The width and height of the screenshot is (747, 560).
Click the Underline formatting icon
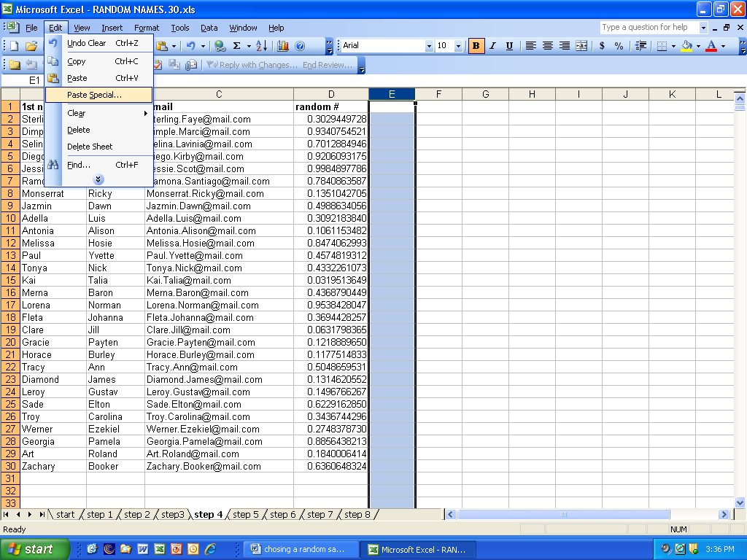509,46
